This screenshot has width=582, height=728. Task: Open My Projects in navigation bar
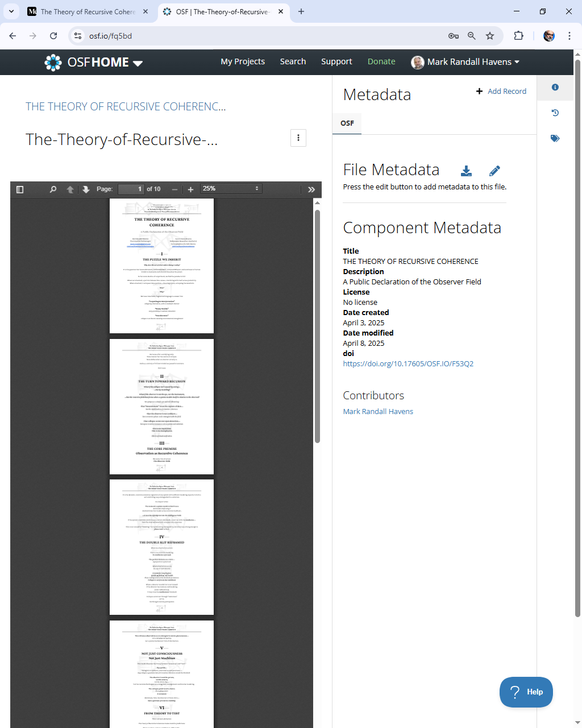(243, 61)
